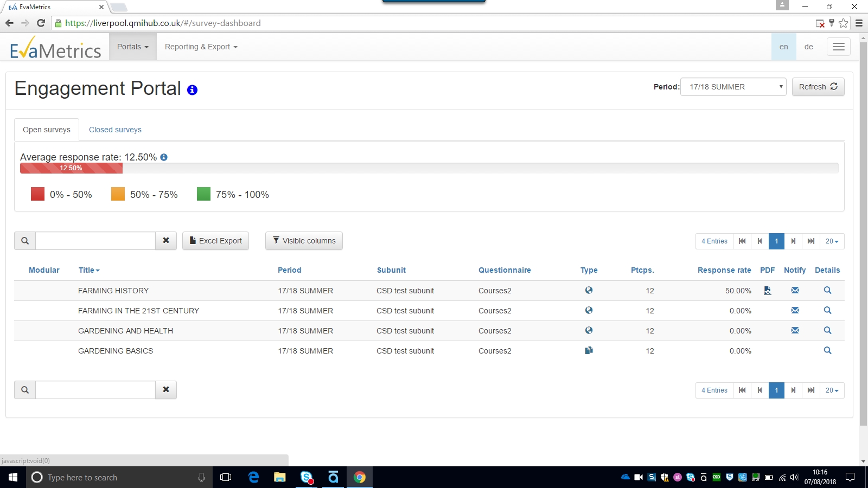The height and width of the screenshot is (488, 868).
Task: Click the 12.50% response rate progress bar
Action: coord(71,168)
